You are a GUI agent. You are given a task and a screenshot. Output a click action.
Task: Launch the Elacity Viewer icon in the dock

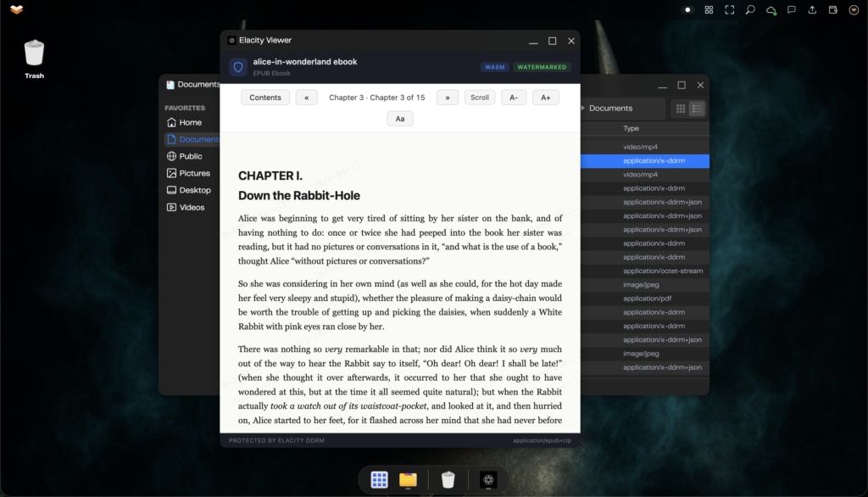point(488,480)
